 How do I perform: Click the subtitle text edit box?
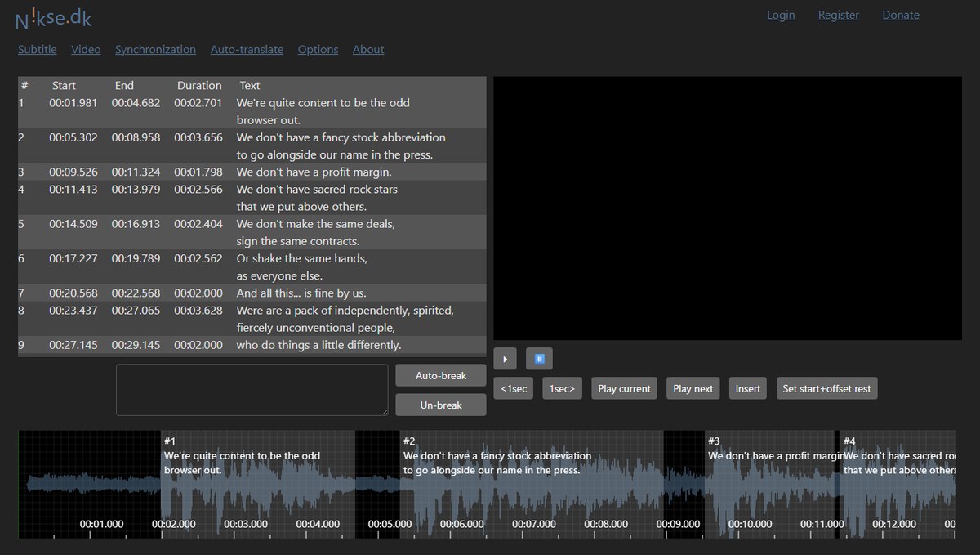252,390
